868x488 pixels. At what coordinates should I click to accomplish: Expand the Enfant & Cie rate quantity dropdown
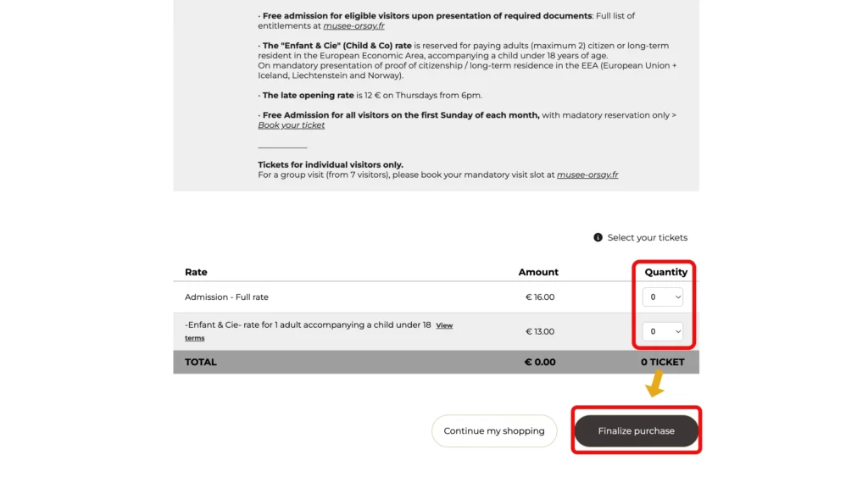(661, 331)
